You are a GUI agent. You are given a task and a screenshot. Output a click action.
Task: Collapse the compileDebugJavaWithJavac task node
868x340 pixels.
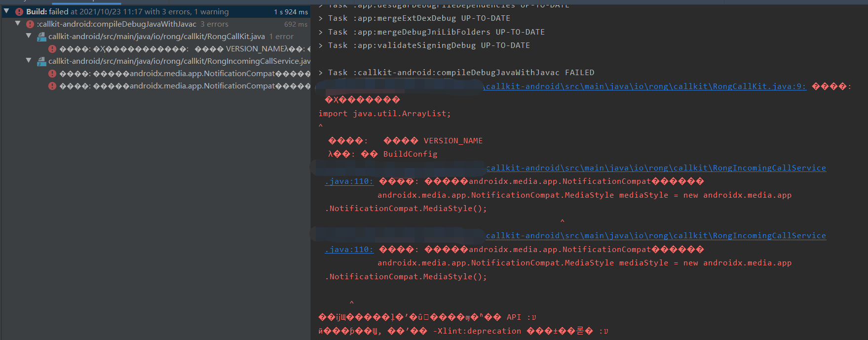18,23
